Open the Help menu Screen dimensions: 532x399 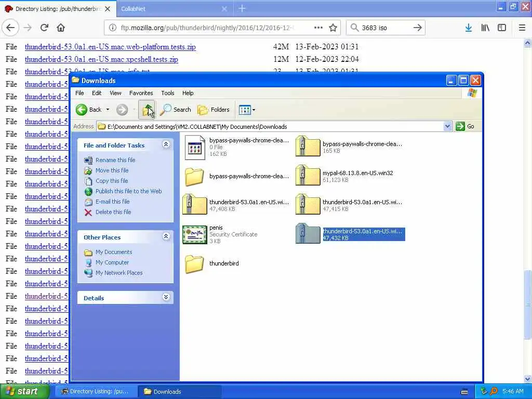tap(188, 93)
